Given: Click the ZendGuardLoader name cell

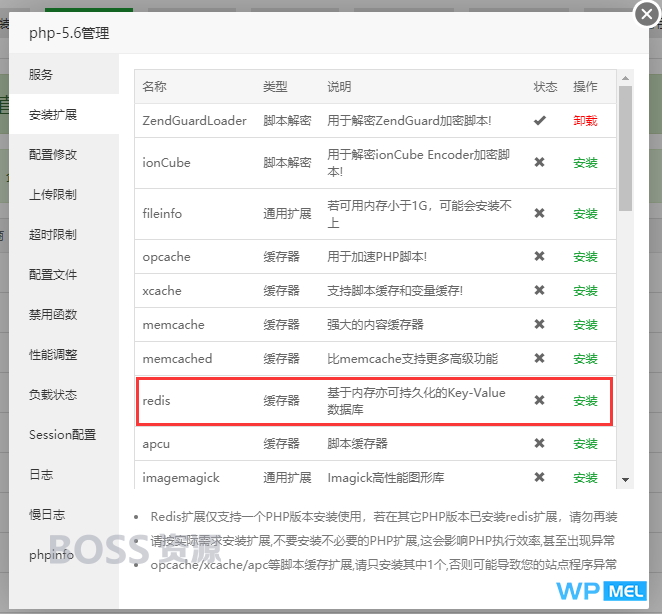Looking at the screenshot, I should pos(194,121).
